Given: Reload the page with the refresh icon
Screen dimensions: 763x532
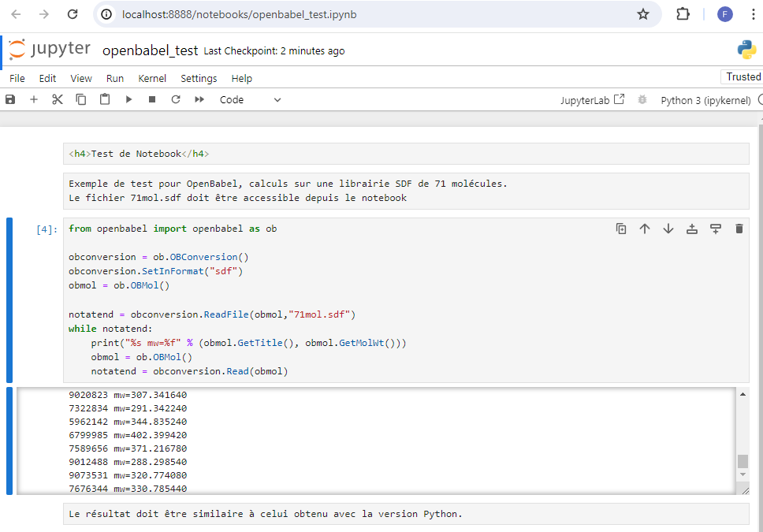Looking at the screenshot, I should pos(73,14).
